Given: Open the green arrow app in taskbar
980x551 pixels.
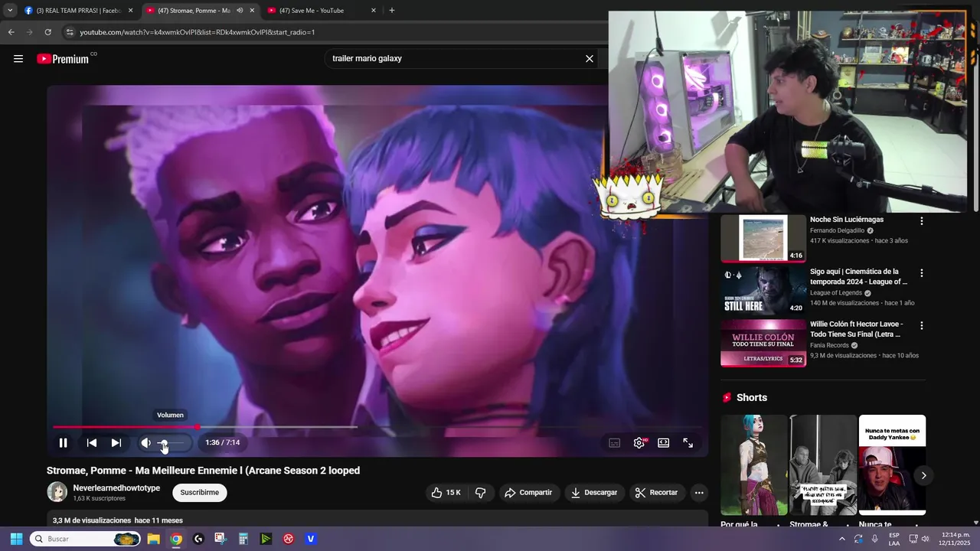Looking at the screenshot, I should tap(266, 539).
